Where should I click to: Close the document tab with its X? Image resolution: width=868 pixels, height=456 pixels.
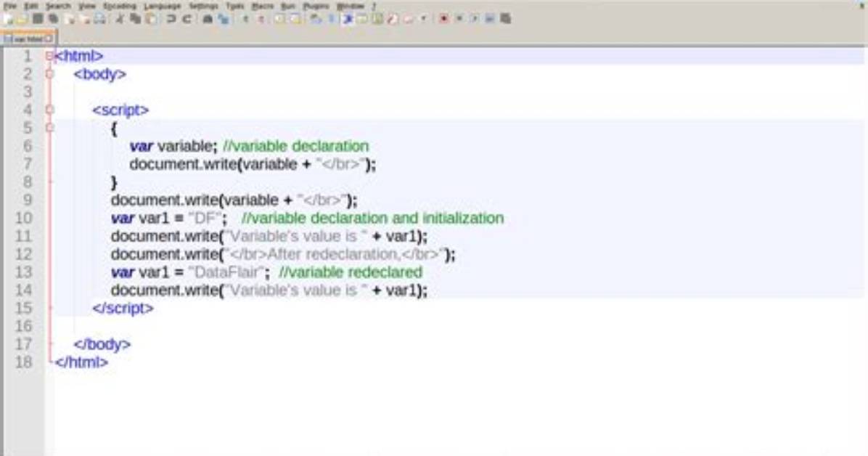[x=49, y=38]
